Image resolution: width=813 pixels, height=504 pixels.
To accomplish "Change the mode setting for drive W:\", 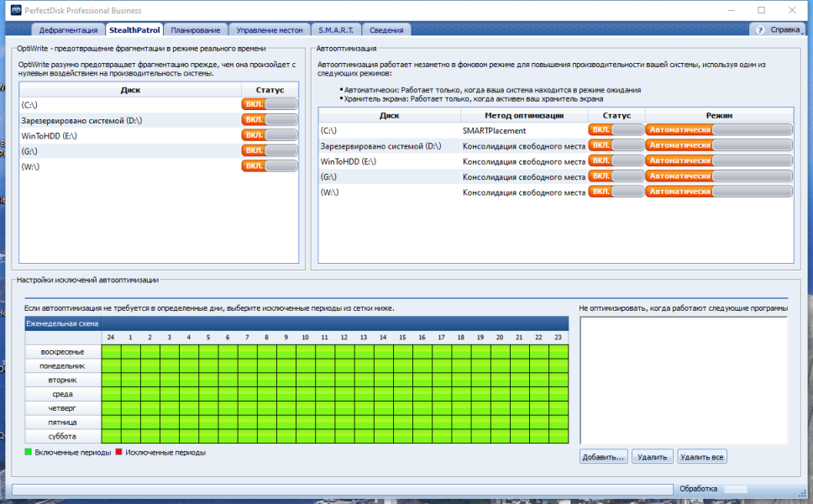I will 719,192.
